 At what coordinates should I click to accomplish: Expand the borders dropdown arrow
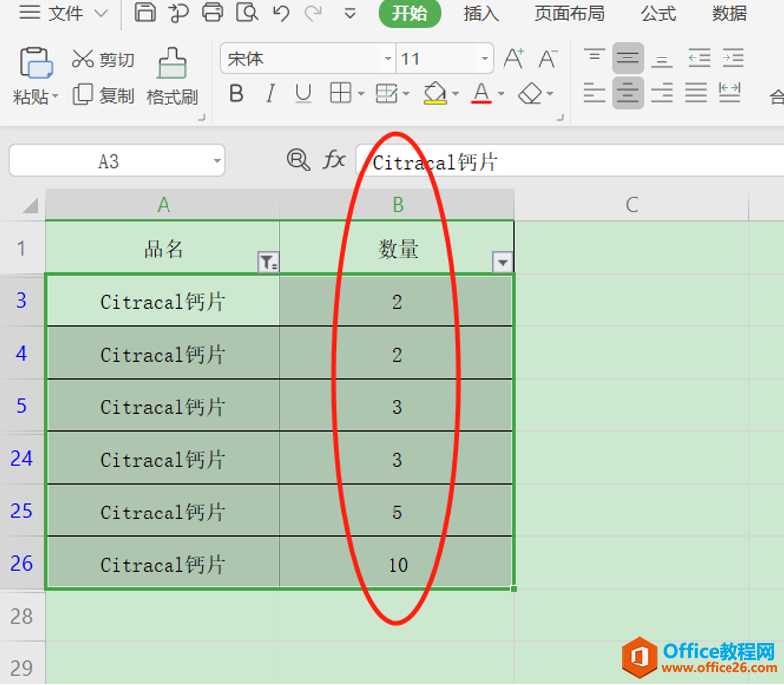[361, 94]
